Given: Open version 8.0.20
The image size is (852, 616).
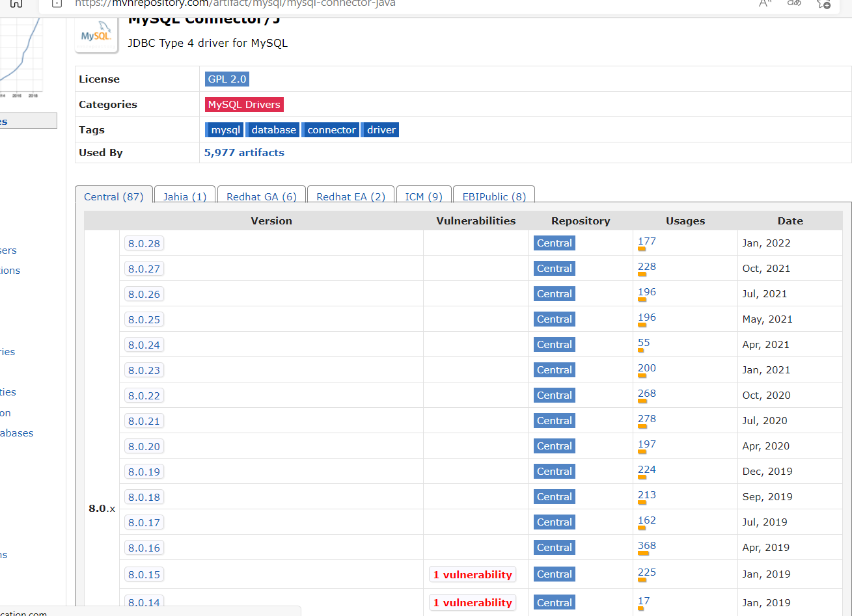Looking at the screenshot, I should (x=144, y=446).
